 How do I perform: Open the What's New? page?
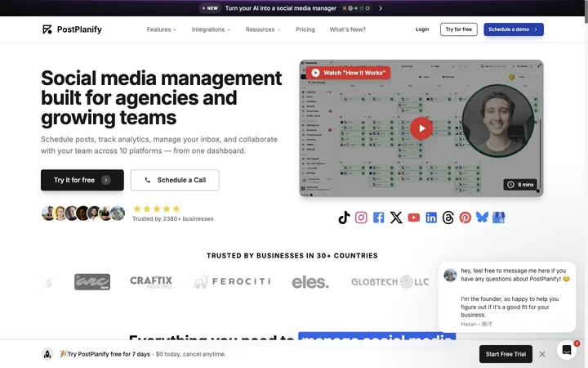coord(348,29)
